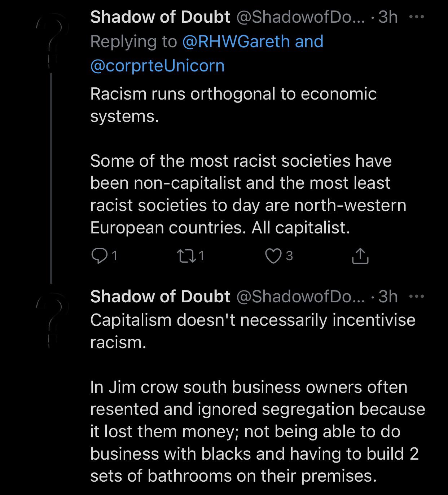
Task: Click the like count showing 3
Action: [x=289, y=256]
